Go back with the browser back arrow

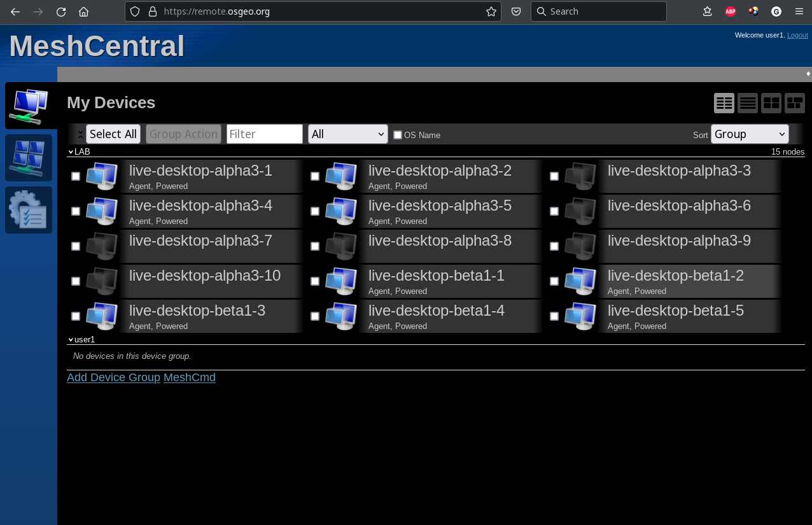pos(15,11)
